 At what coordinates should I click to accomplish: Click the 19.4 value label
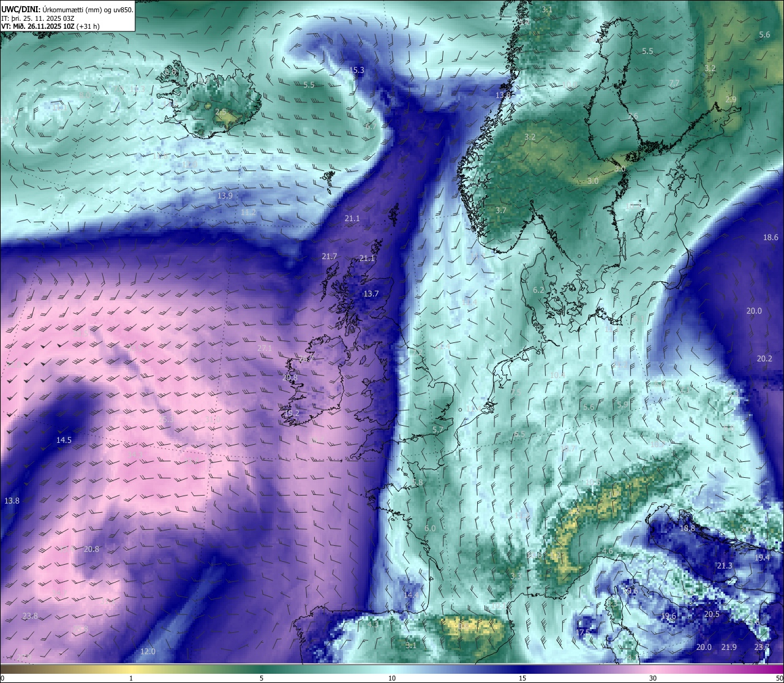point(762,557)
